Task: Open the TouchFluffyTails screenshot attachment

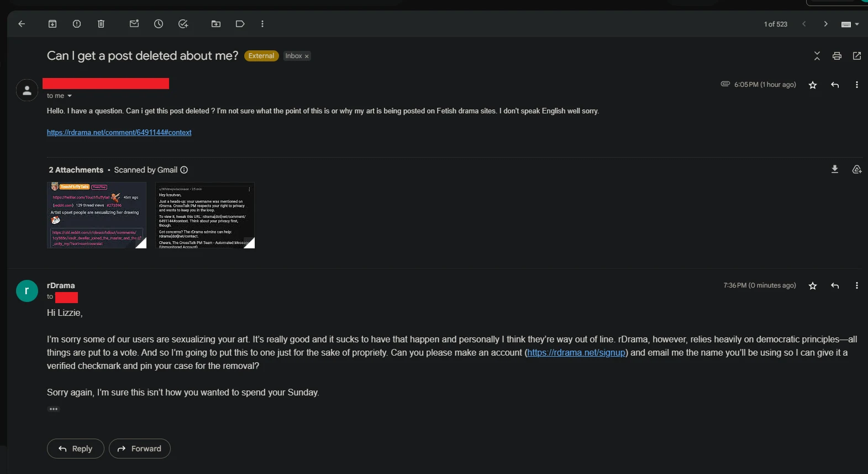Action: coord(97,215)
